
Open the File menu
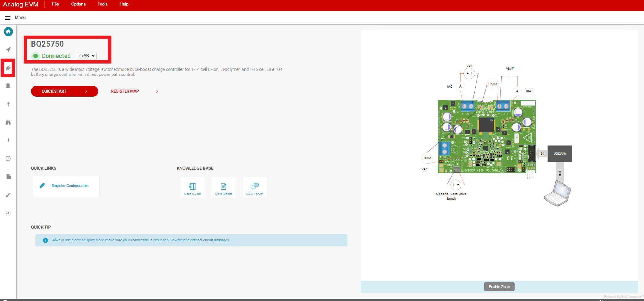click(55, 4)
